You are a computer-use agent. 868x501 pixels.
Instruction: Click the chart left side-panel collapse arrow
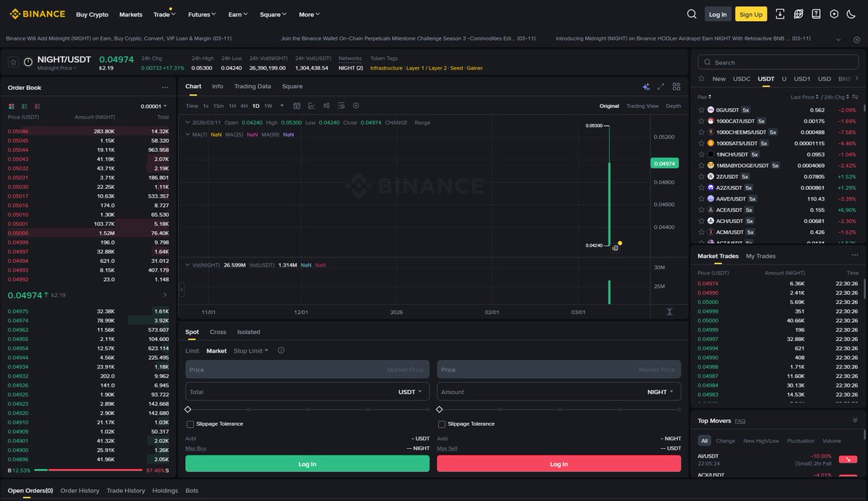click(x=182, y=290)
